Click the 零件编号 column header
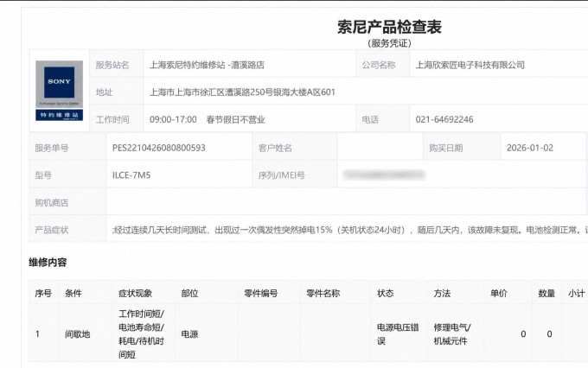Image resolution: width=588 pixels, height=368 pixels. pyautogui.click(x=260, y=293)
